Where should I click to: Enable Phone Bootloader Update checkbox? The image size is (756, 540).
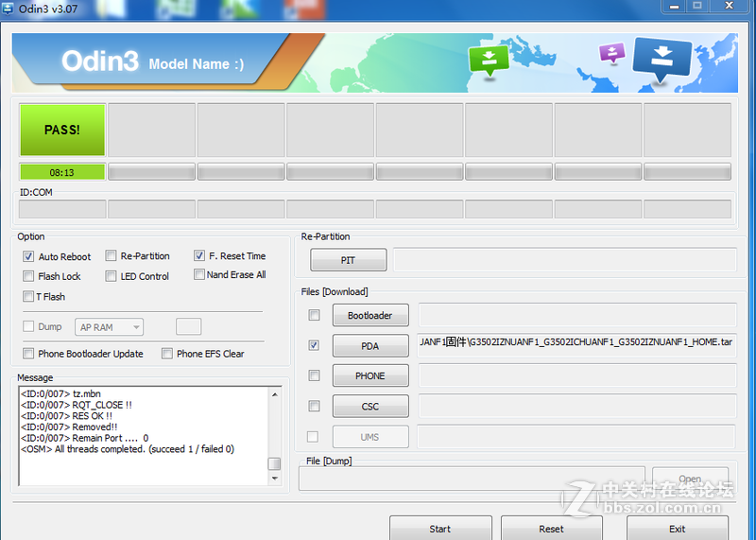(28, 354)
